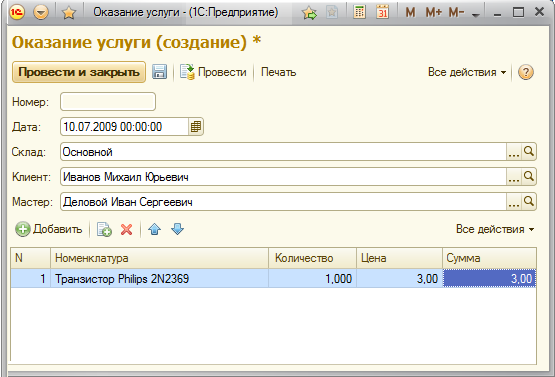The width and height of the screenshot is (555, 377).
Task: Click the M memory button
Action: point(410,13)
